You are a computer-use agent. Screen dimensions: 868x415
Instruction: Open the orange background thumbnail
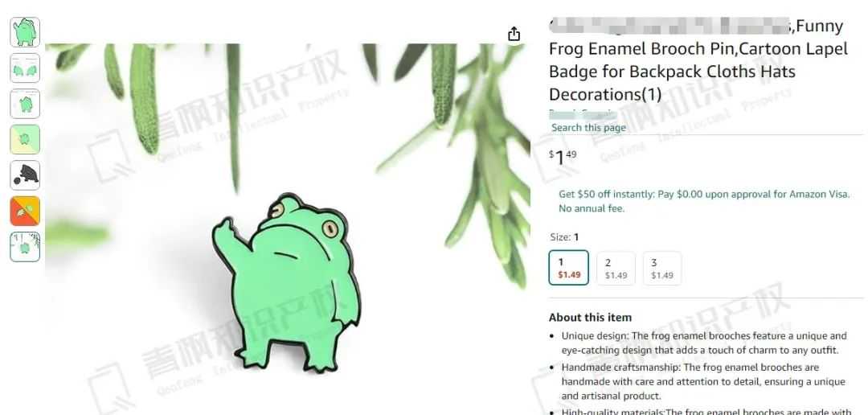coord(25,211)
